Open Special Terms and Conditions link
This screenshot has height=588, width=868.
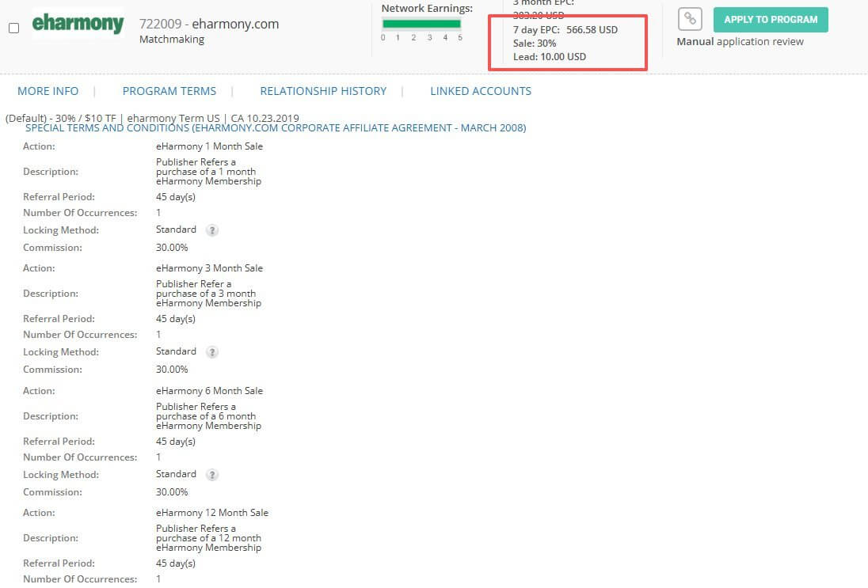tap(276, 127)
